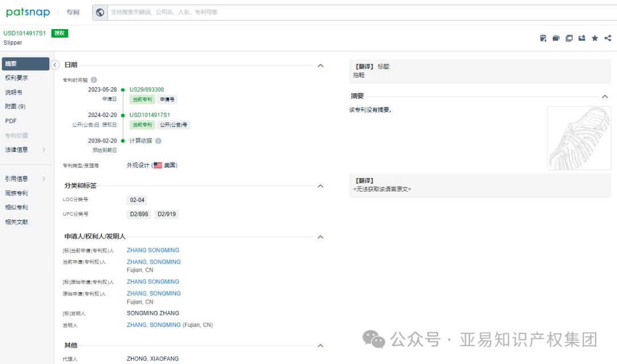This screenshot has width=617, height=364.
Task: Click the PDF download icon in toolbar
Action: (543, 38)
